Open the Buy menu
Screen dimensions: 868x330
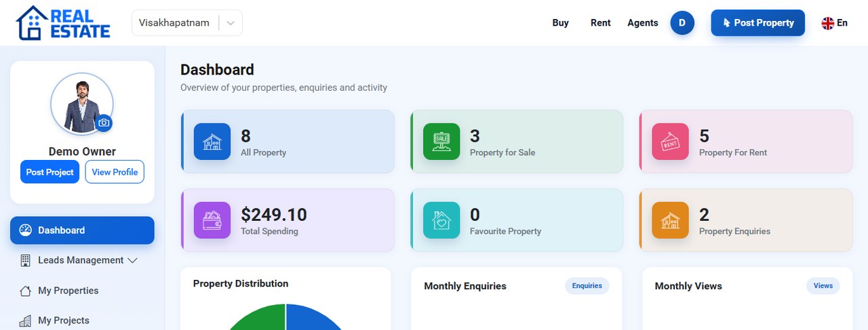coord(560,23)
